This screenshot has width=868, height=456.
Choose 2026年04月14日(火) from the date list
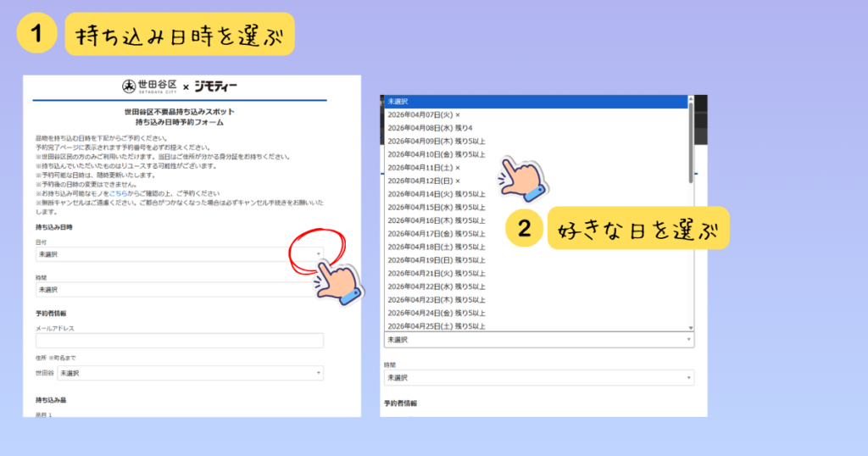pyautogui.click(x=436, y=194)
